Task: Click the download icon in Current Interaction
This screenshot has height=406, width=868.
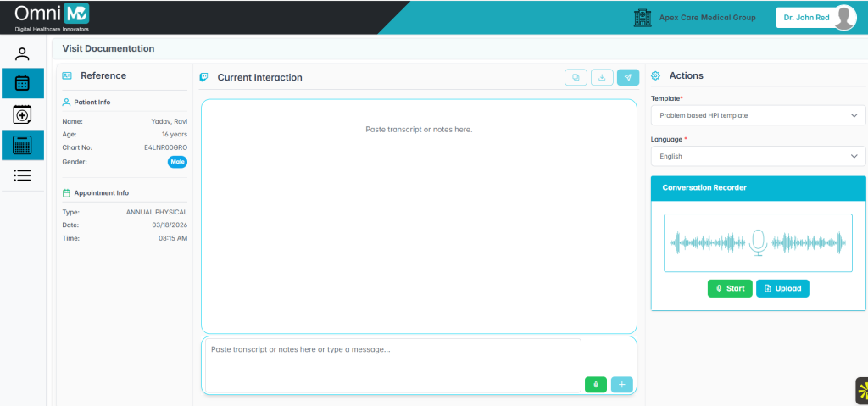Action: [x=602, y=77]
